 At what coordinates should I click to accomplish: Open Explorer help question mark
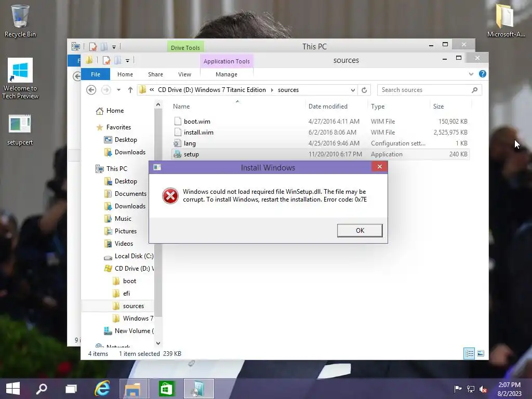tap(482, 74)
